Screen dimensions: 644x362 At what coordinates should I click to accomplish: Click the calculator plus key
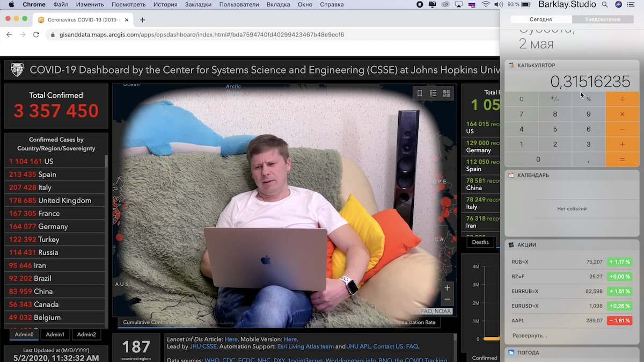pos(622,144)
